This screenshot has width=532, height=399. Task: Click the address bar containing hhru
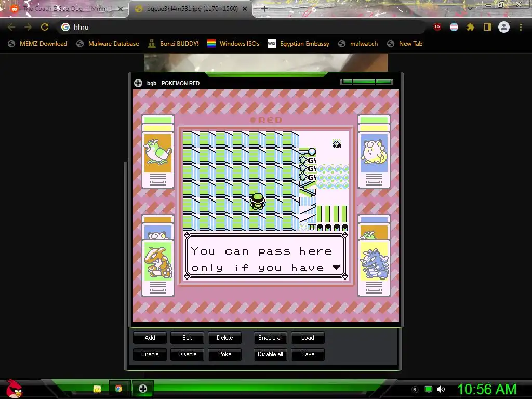[x=241, y=27]
